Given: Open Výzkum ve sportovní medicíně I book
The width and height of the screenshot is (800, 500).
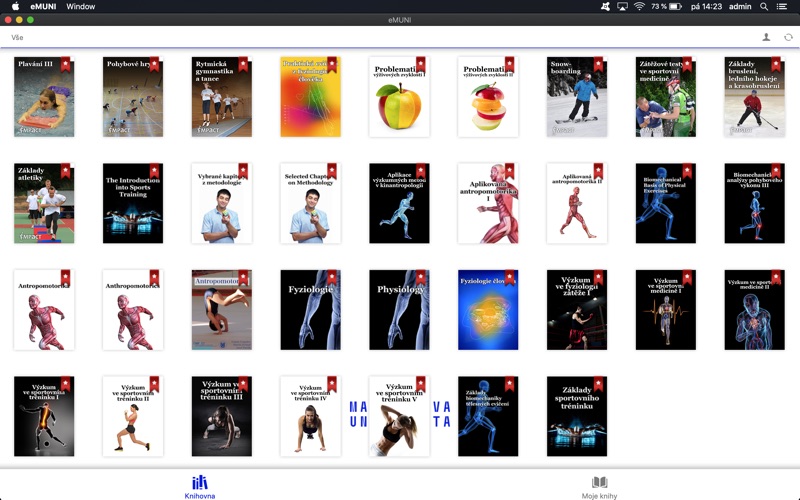Looking at the screenshot, I should pyautogui.click(x=665, y=310).
